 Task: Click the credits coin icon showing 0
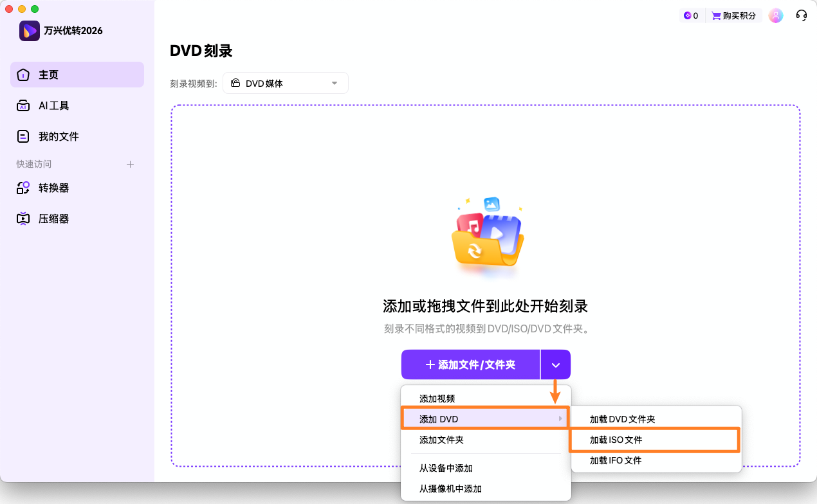pos(687,15)
